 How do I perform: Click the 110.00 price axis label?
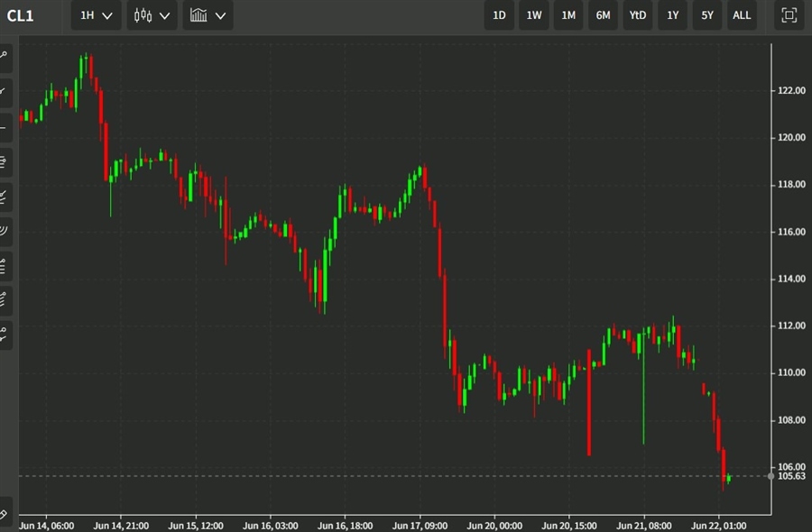[792, 372]
